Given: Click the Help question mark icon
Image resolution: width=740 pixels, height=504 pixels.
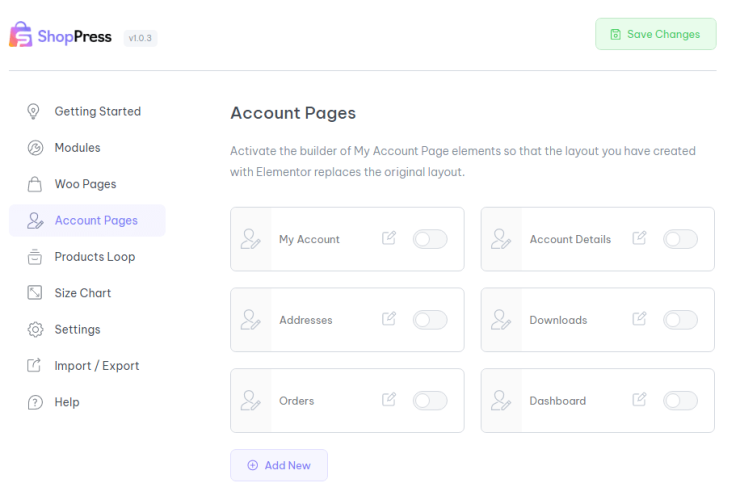Looking at the screenshot, I should (35, 402).
